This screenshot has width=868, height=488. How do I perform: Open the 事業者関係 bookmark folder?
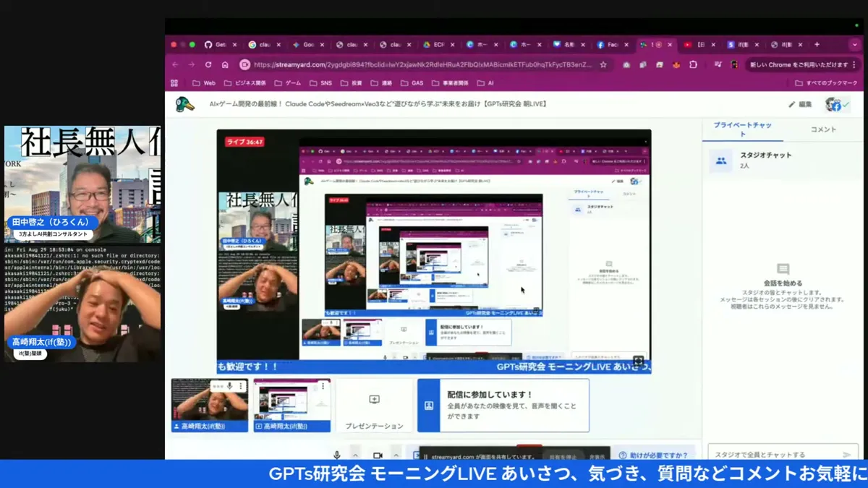pyautogui.click(x=450, y=83)
